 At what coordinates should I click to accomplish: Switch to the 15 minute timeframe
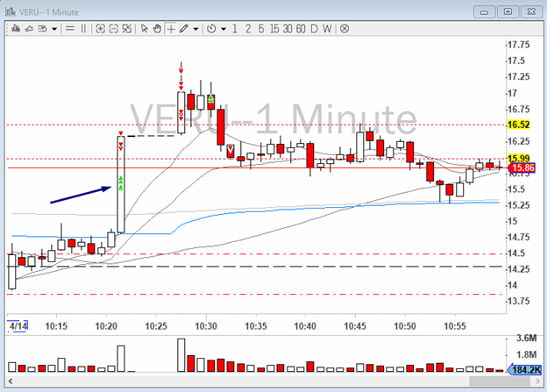tap(274, 29)
